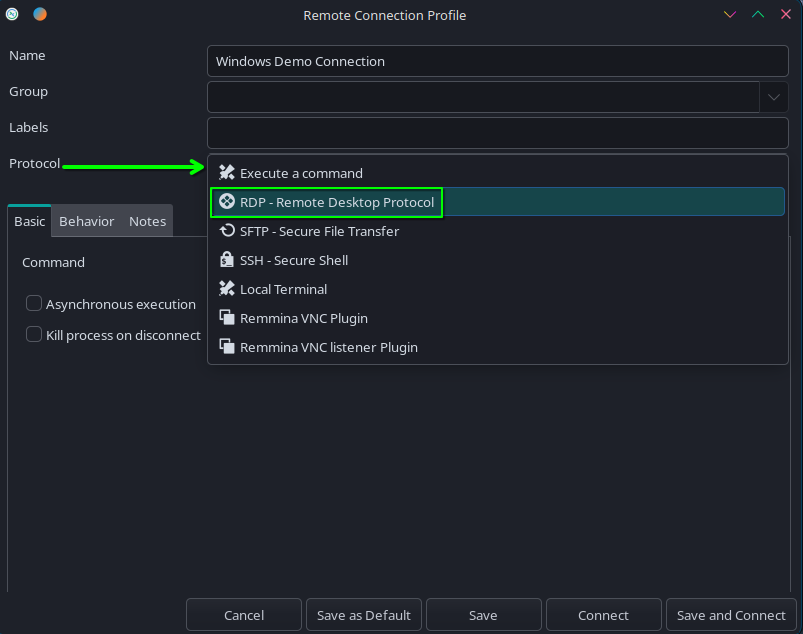Click the Cancel button
The image size is (803, 634).
pos(244,615)
